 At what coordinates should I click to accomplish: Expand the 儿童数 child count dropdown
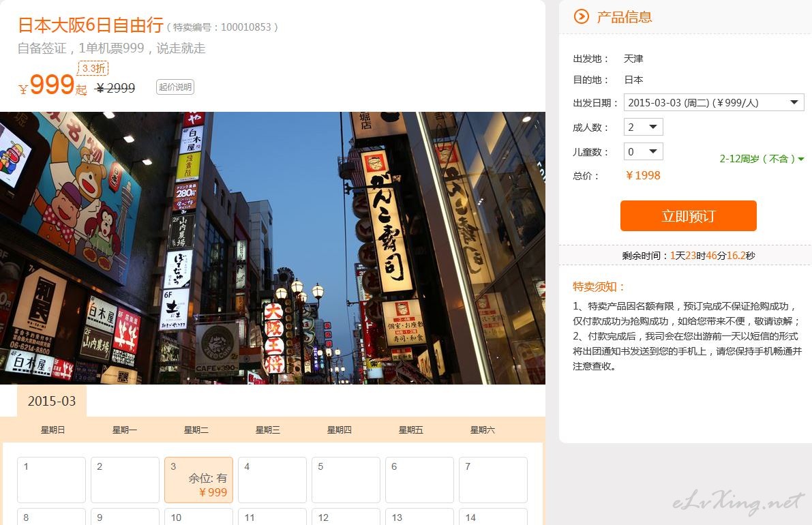pos(643,151)
